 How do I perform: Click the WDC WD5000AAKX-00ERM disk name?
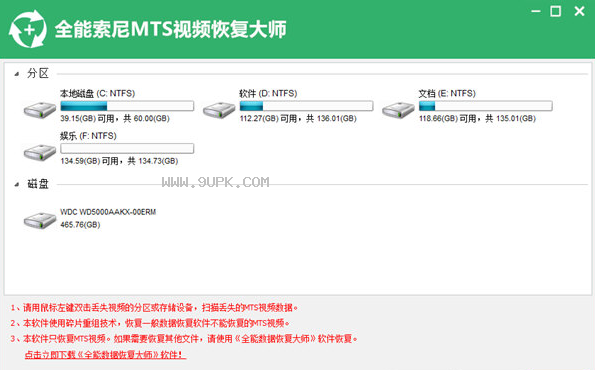coord(108,212)
